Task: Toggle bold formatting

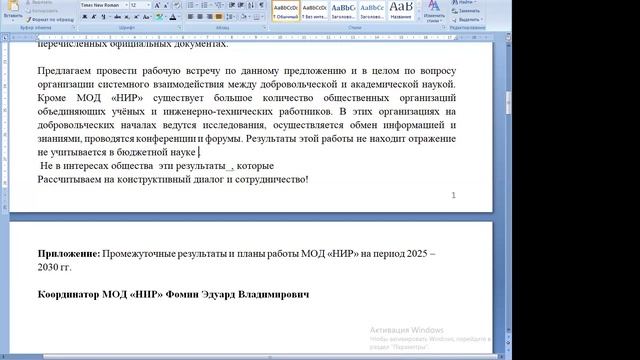Action: pyautogui.click(x=84, y=17)
